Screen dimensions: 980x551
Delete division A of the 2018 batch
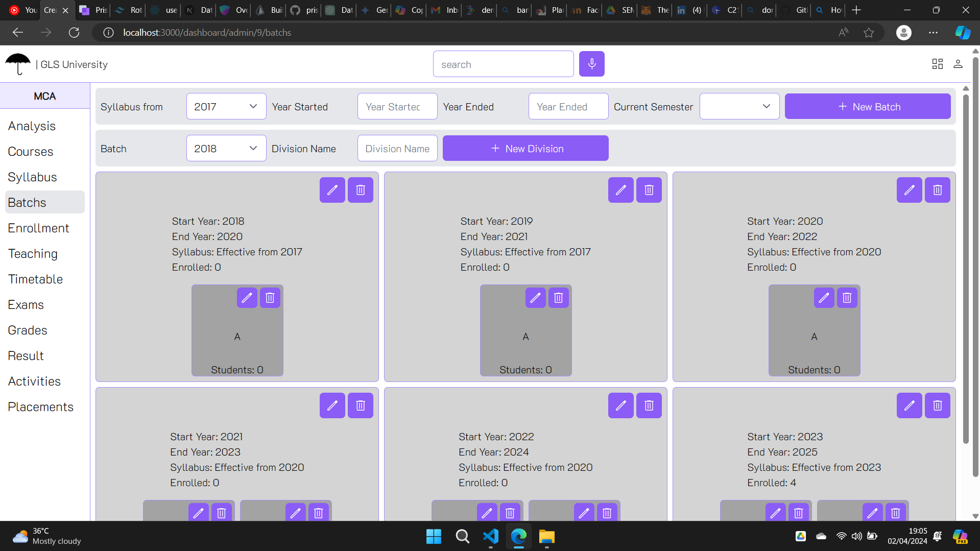[270, 298]
